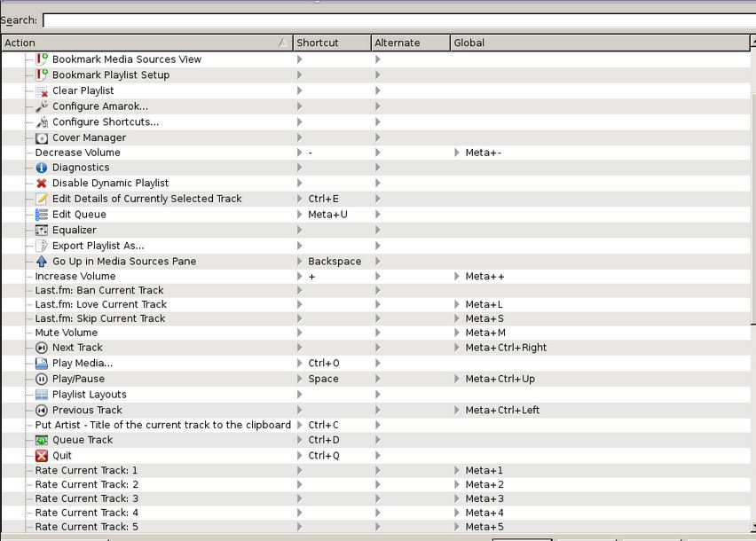
Task: Select Mute Volume action row
Action: (x=376, y=333)
